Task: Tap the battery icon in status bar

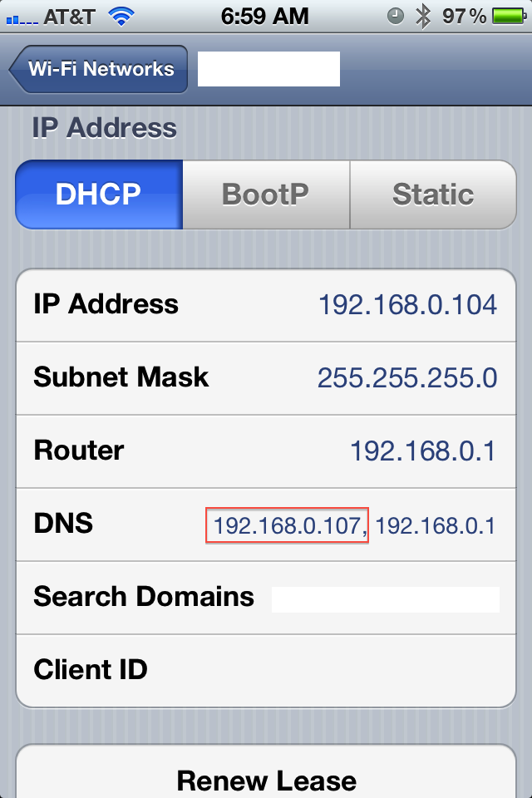Action: (x=510, y=17)
